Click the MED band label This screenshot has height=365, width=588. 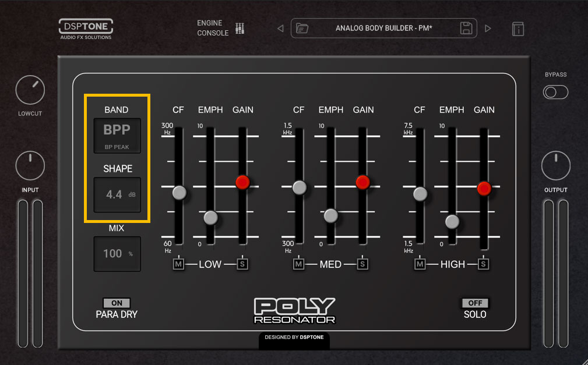tap(330, 264)
